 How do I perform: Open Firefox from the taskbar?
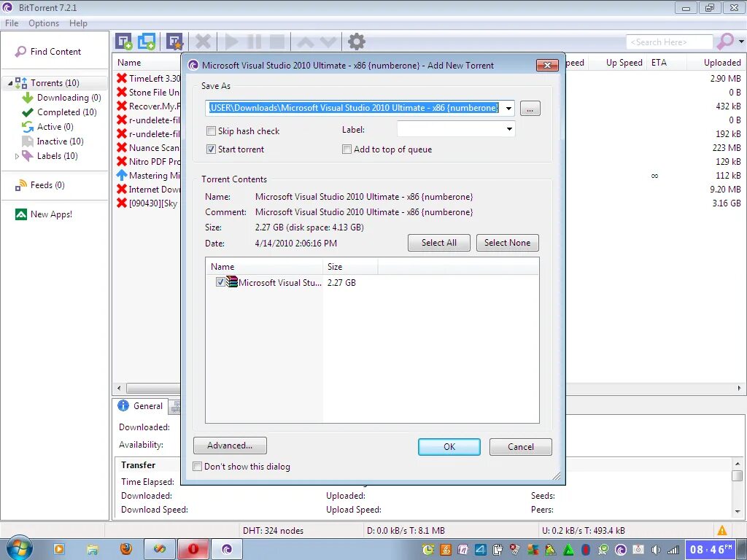[125, 549]
